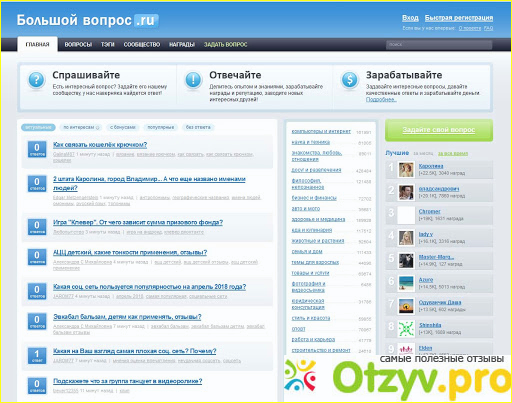
Task: Open category здоровье и медицина
Action: click(x=318, y=219)
